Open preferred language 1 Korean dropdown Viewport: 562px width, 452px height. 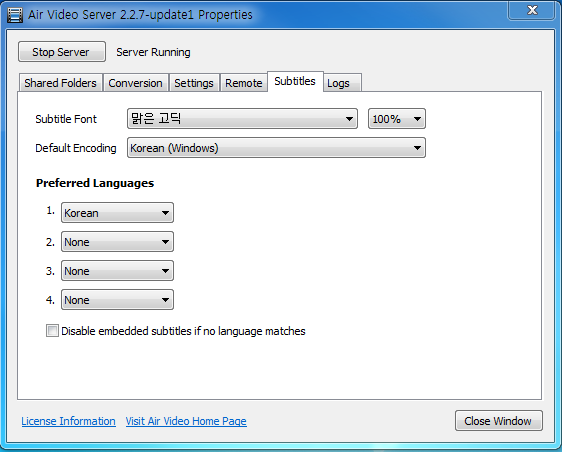(117, 213)
